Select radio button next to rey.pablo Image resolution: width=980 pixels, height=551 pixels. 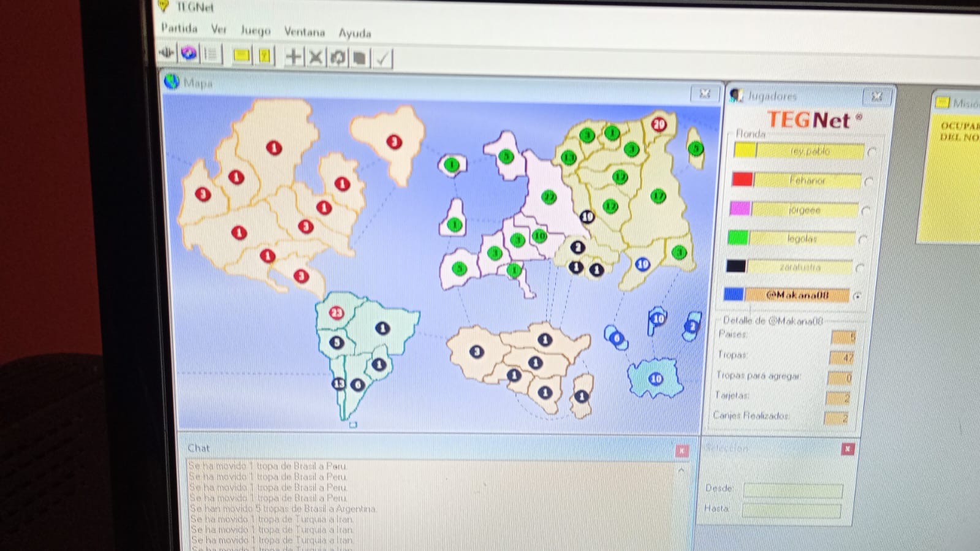[872, 152]
